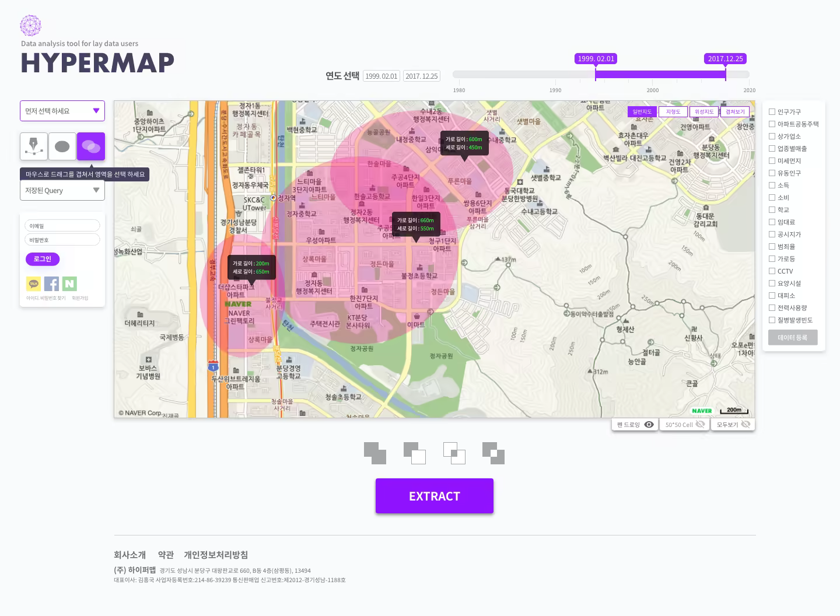The width and height of the screenshot is (840, 616).
Task: Click the 이메일 input field
Action: point(62,225)
